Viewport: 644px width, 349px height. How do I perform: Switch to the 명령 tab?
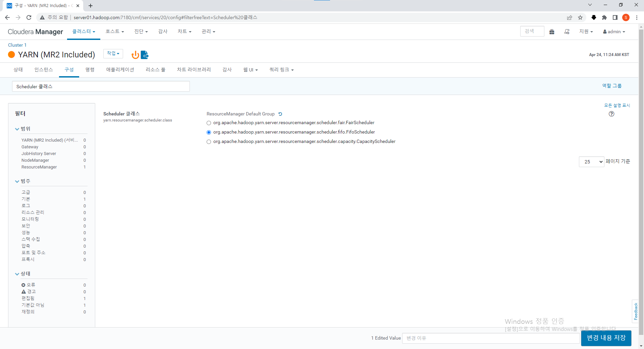tap(90, 70)
